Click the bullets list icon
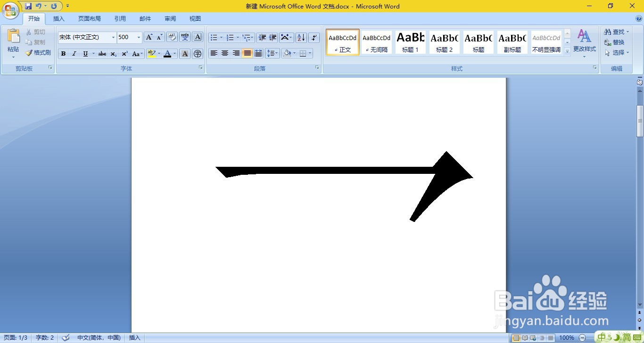The height and width of the screenshot is (343, 644). [214, 37]
